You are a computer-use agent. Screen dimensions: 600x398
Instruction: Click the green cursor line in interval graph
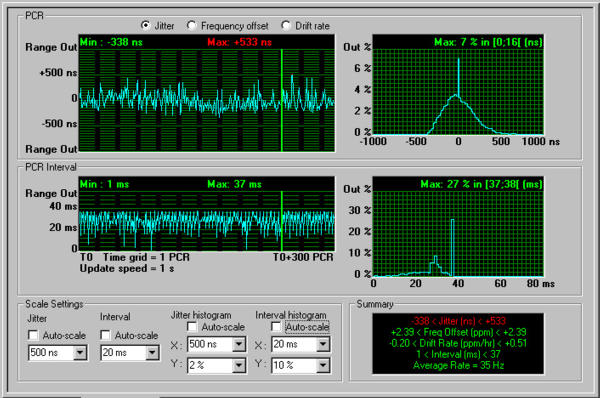pos(282,221)
